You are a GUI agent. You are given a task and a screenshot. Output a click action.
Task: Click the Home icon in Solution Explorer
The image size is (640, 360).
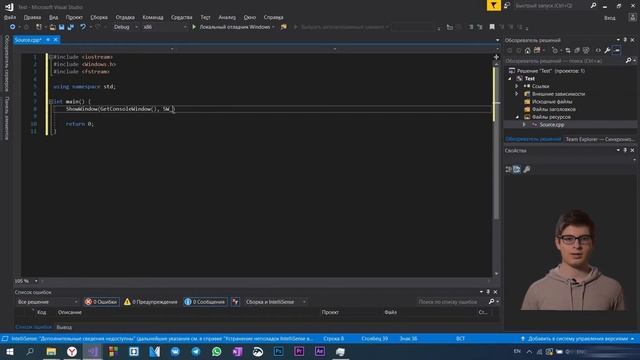click(527, 51)
